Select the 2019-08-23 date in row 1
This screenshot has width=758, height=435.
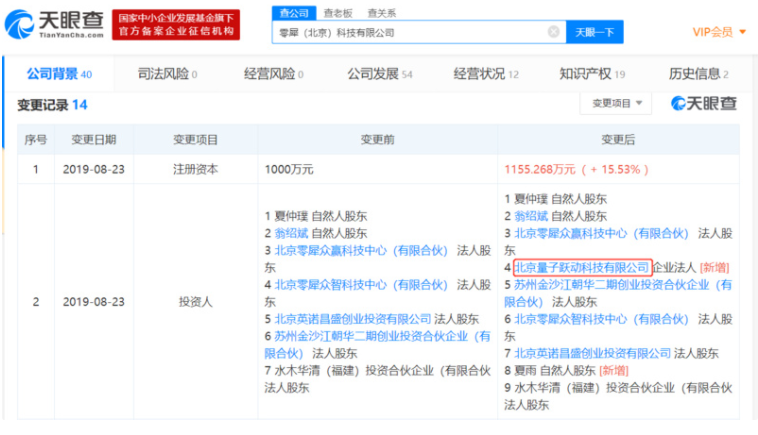(x=94, y=169)
